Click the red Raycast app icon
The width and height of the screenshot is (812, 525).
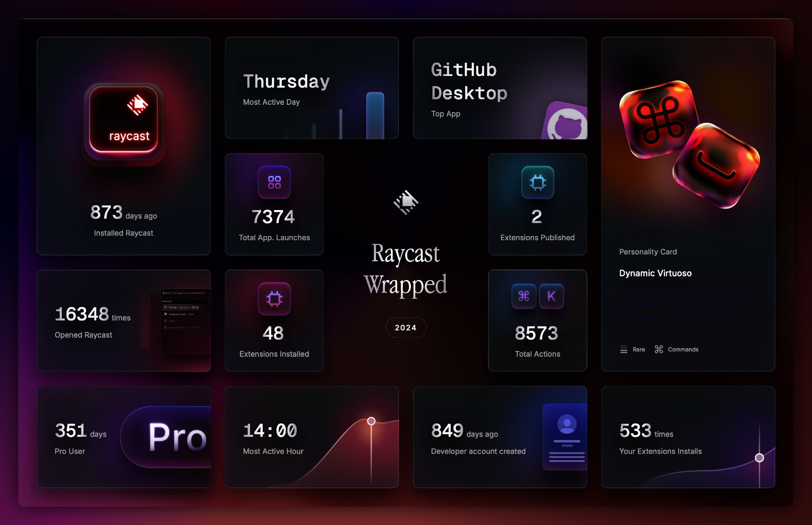coord(123,121)
